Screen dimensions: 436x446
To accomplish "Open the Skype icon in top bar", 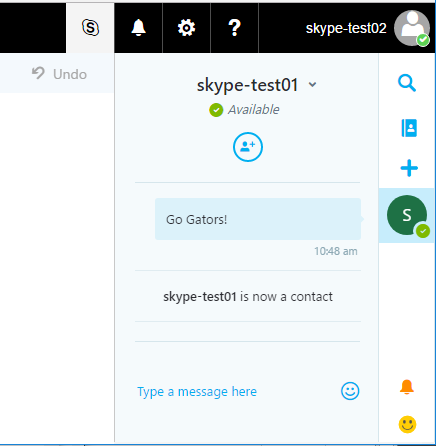I will click(x=90, y=28).
